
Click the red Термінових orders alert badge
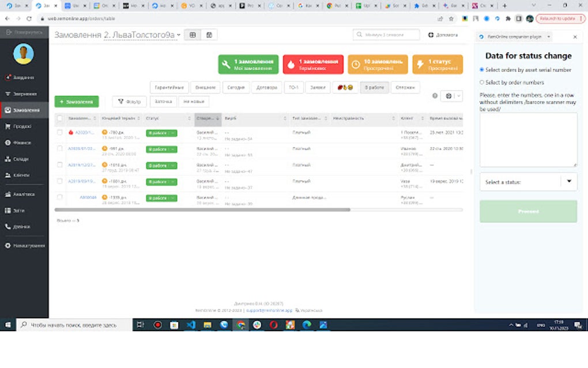click(x=312, y=63)
